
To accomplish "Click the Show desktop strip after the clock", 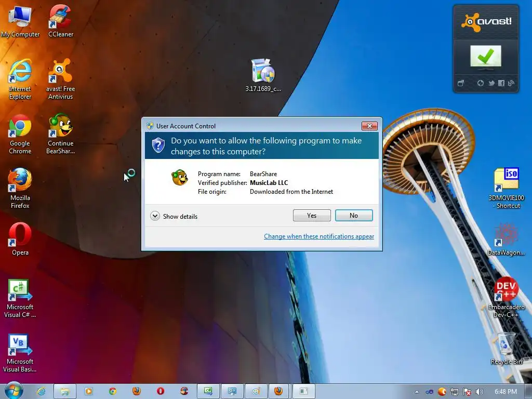I will point(528,392).
